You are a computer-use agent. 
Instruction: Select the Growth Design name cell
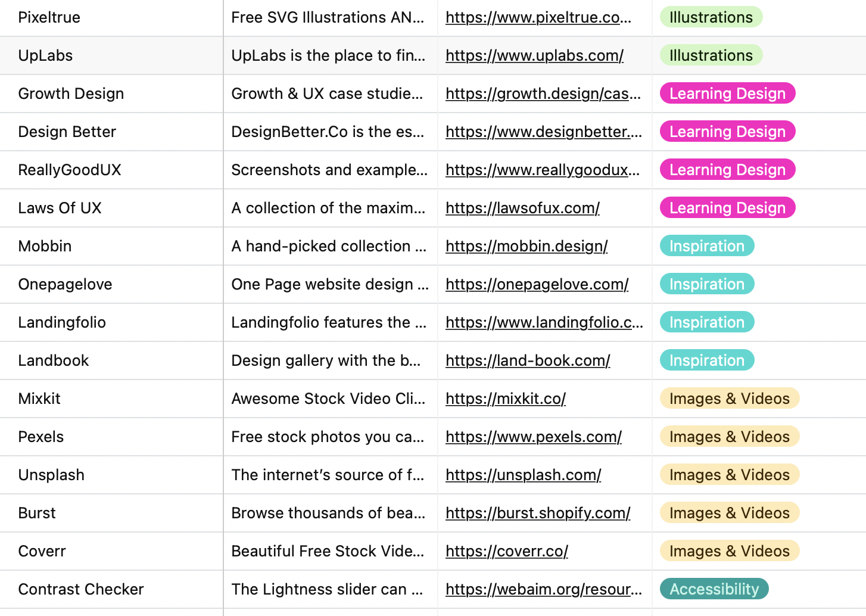click(71, 94)
